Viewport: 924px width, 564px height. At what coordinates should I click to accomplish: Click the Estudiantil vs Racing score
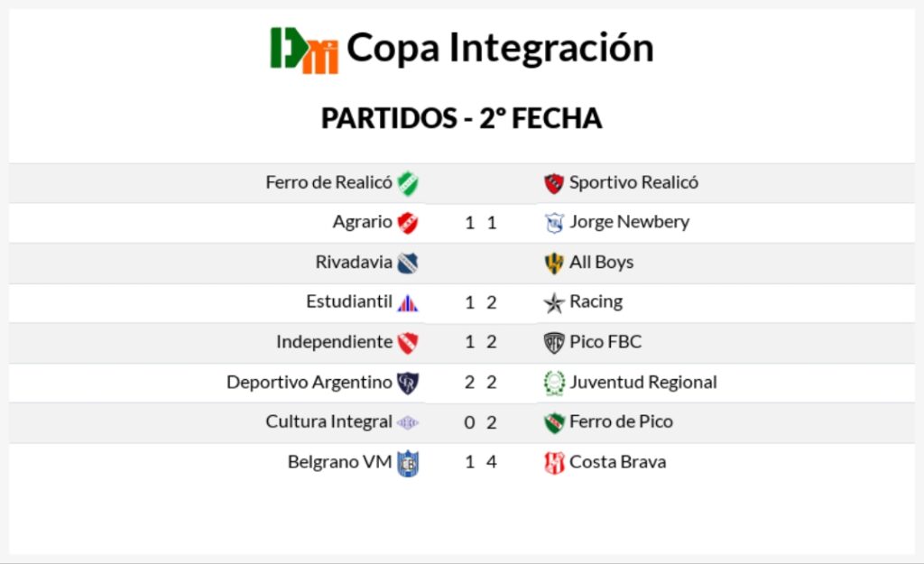tap(481, 302)
